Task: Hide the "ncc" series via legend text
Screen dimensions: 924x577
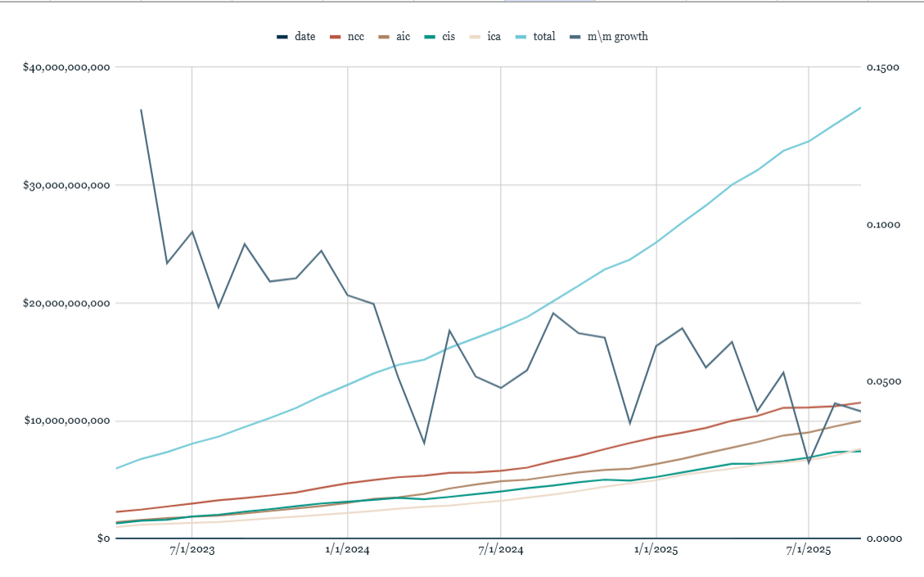Action: coord(356,37)
